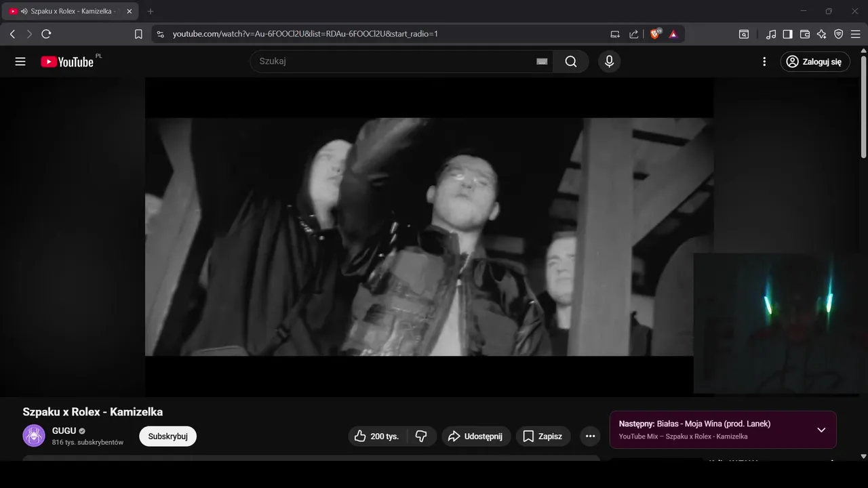This screenshot has height=488, width=868.
Task: Mute tab via speaker icon on tab
Action: [24, 12]
